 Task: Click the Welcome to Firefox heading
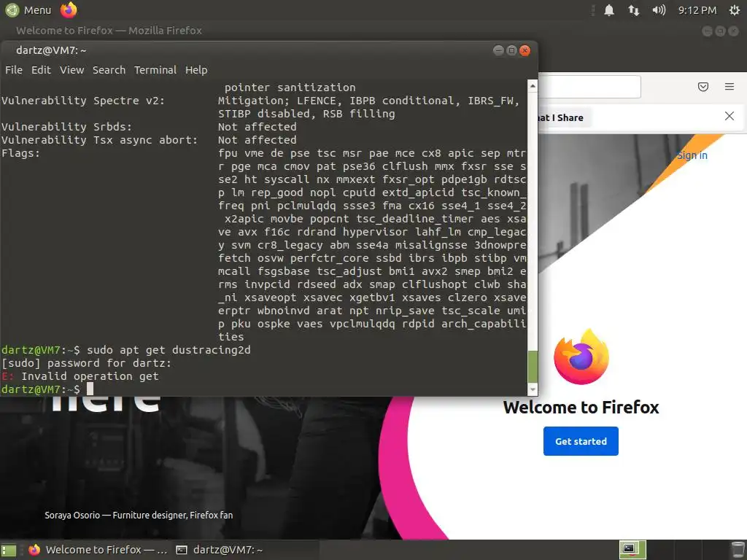[x=581, y=408]
